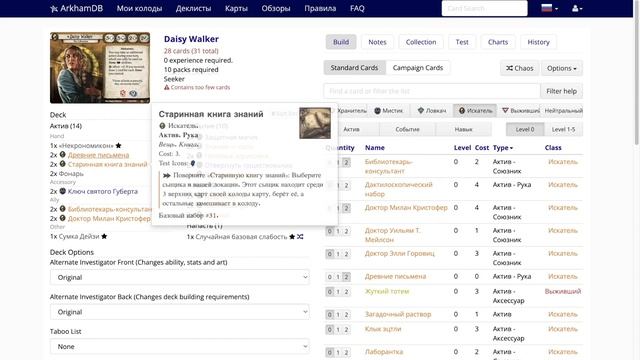Switch to the Notes tab
The height and width of the screenshot is (360, 640).
[x=377, y=42]
